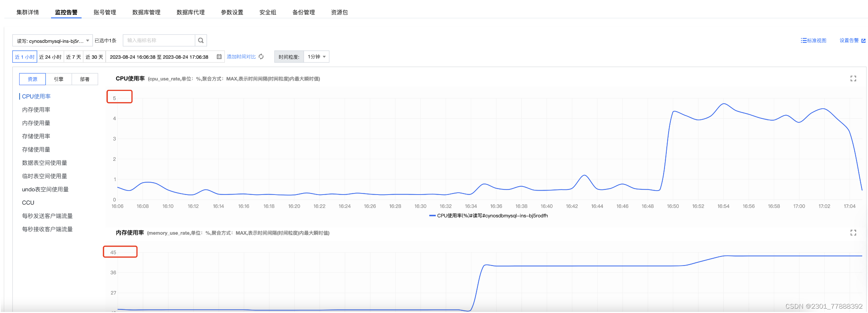Open the 数据库代理 tab
The image size is (868, 313).
coord(191,12)
